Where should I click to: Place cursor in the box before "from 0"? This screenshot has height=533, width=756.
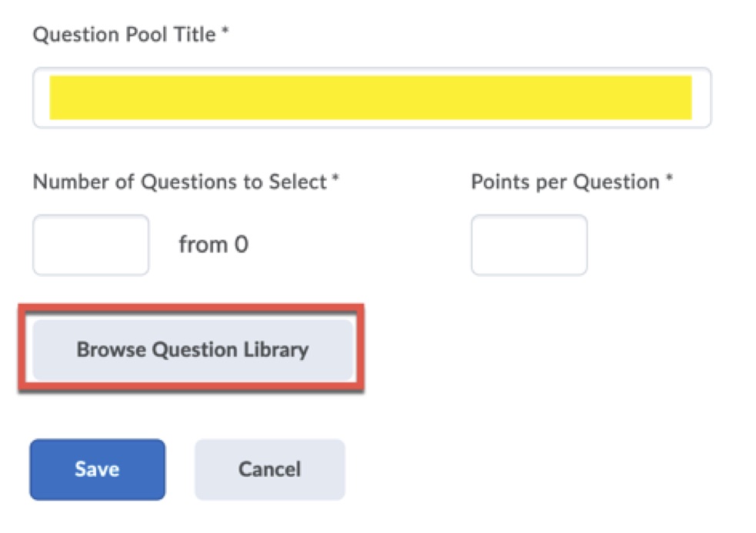coord(90,245)
